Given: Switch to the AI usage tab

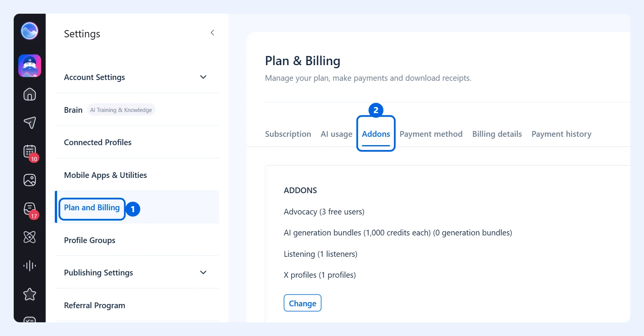Looking at the screenshot, I should coord(336,134).
